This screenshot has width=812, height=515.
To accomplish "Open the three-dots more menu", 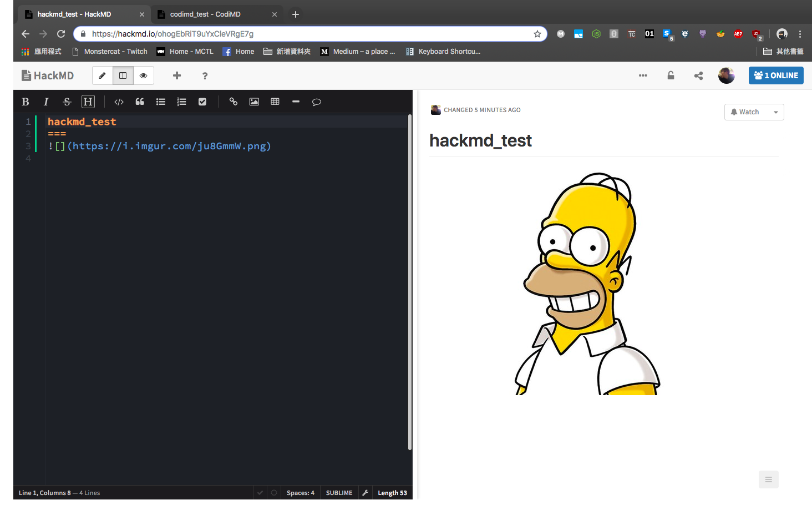I will pyautogui.click(x=643, y=75).
